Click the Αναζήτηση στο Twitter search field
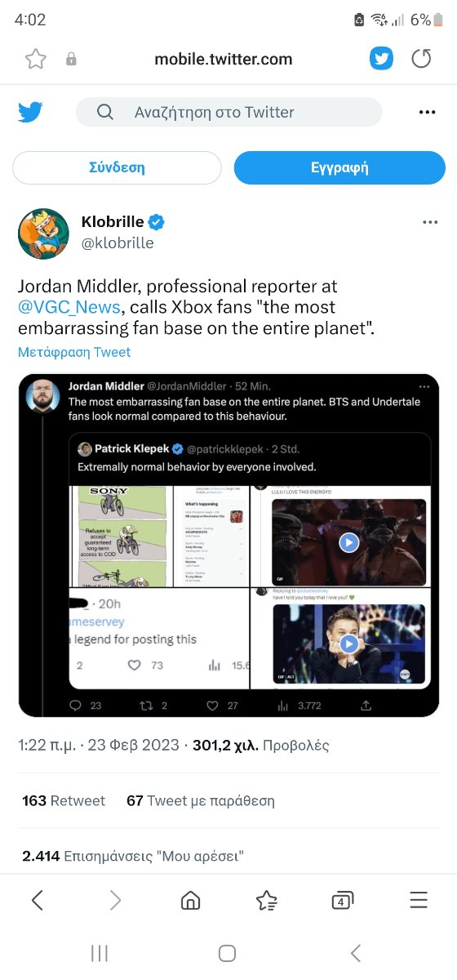The height and width of the screenshot is (980, 457). 229,112
